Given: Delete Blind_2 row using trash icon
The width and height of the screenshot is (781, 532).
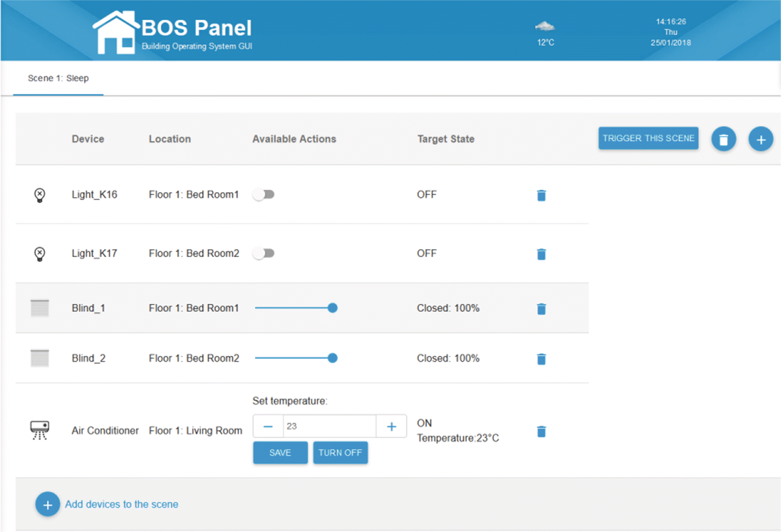Looking at the screenshot, I should 541,359.
